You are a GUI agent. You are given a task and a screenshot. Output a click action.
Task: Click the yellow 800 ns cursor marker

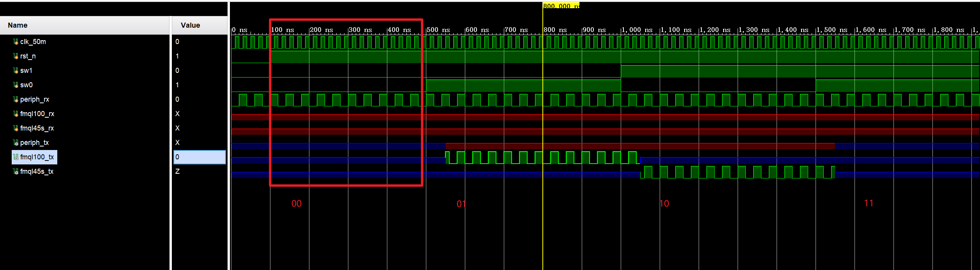[x=561, y=6]
